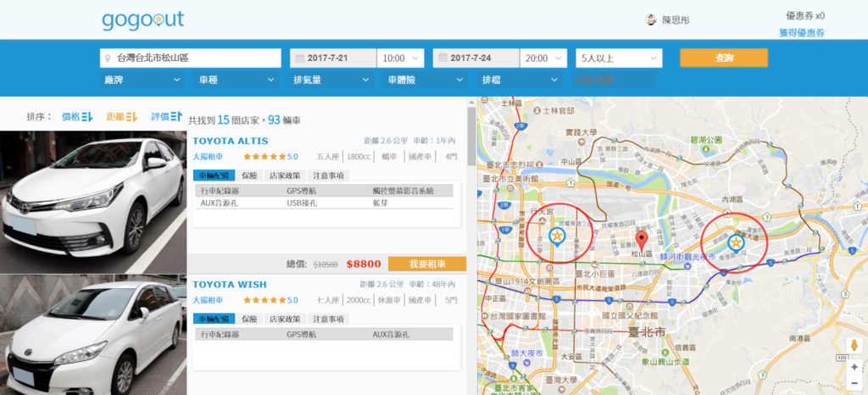Viewport: 868px width, 395px height.
Task: Open the white TOYOTA WISH car photo
Action: pyautogui.click(x=93, y=335)
